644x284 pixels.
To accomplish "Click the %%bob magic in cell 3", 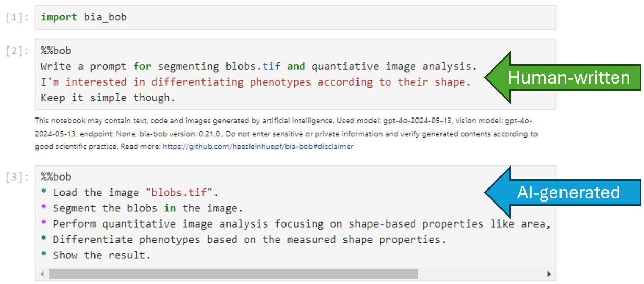I will point(56,176).
